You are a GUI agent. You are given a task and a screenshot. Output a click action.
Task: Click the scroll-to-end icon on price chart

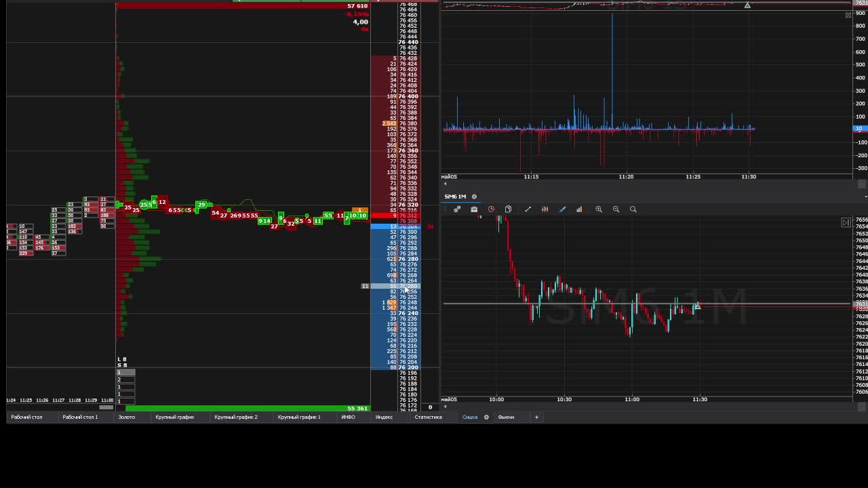coord(846,222)
